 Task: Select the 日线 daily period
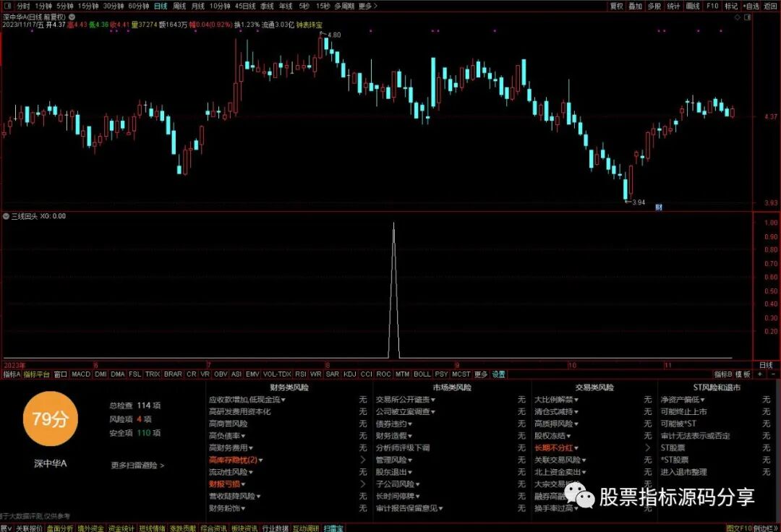point(161,6)
